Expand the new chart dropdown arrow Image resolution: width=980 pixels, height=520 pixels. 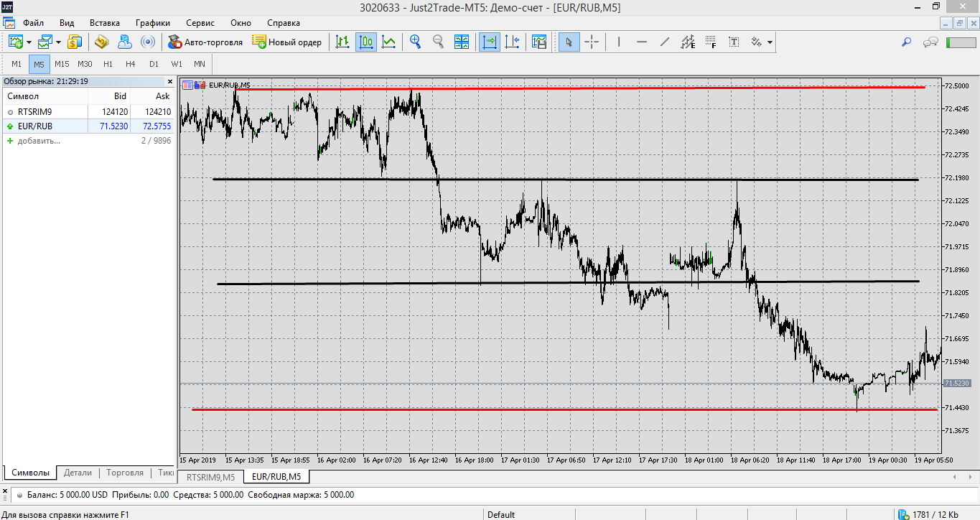point(29,42)
